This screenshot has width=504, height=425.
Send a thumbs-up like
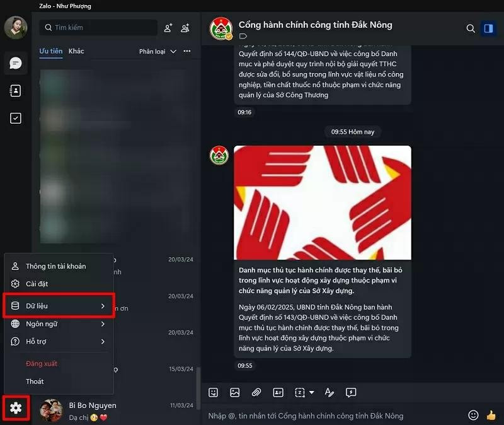coord(491,415)
